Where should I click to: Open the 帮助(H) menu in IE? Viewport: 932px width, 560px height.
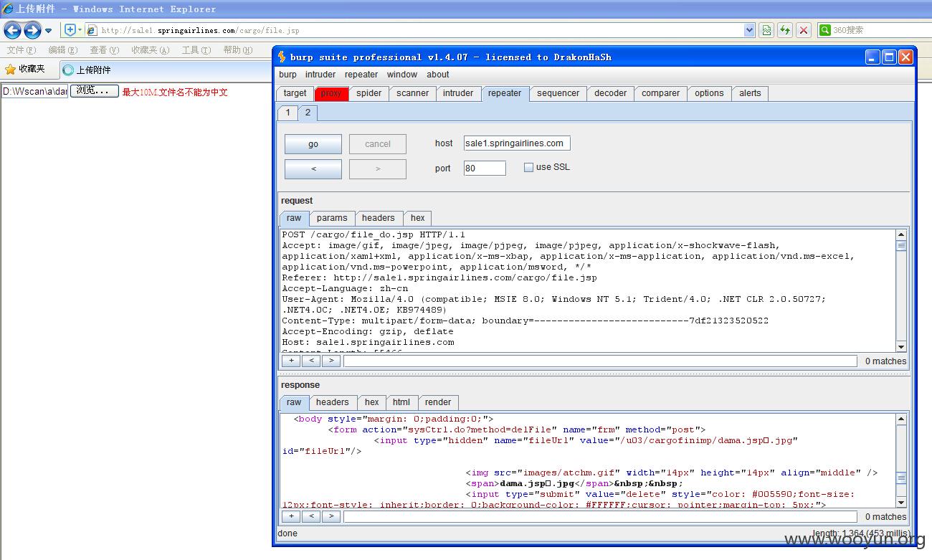click(x=237, y=50)
